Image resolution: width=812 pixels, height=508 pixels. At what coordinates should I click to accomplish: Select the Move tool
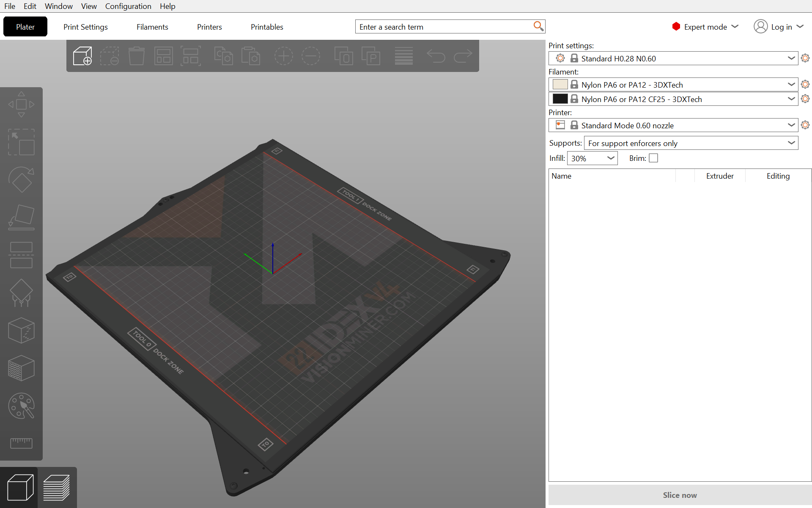tap(21, 105)
